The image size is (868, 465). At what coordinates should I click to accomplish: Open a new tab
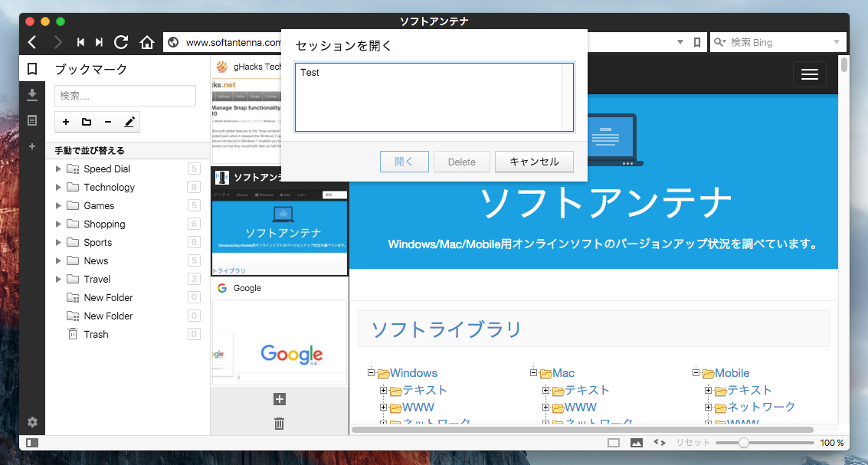(280, 399)
